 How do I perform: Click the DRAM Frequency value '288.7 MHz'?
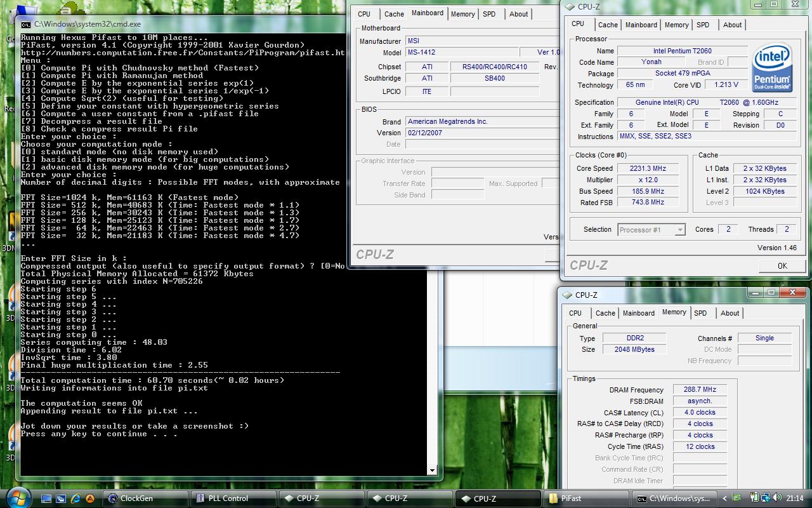click(x=700, y=390)
